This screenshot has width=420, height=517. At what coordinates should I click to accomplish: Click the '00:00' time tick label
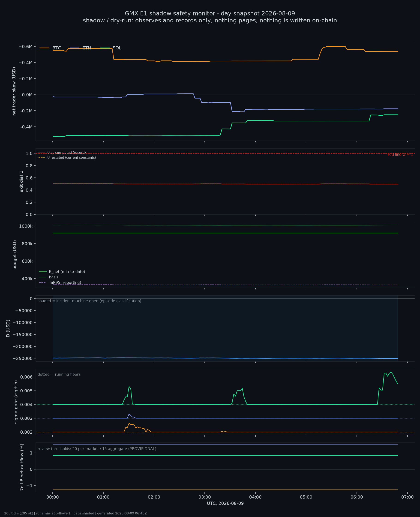tap(53, 497)
